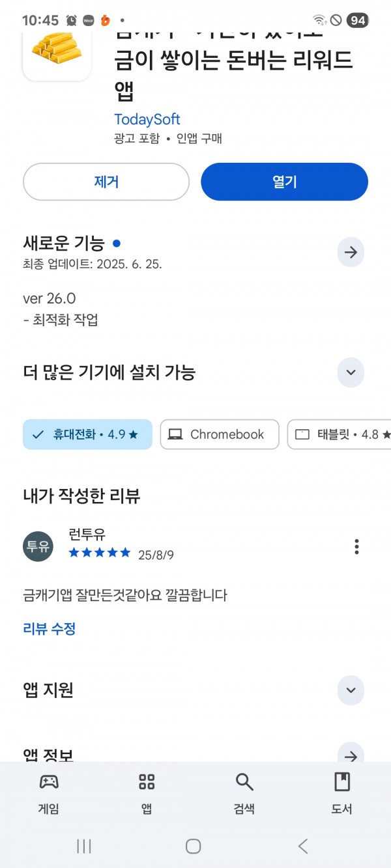This screenshot has width=391, height=868.
Task: Tap the Android back navigation button
Action: coord(302,846)
